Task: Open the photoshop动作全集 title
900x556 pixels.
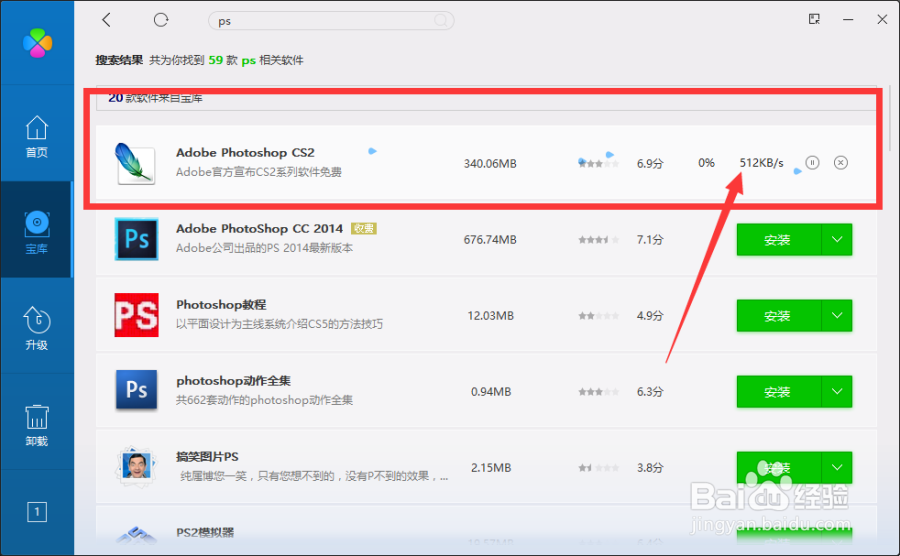Action: click(x=234, y=381)
